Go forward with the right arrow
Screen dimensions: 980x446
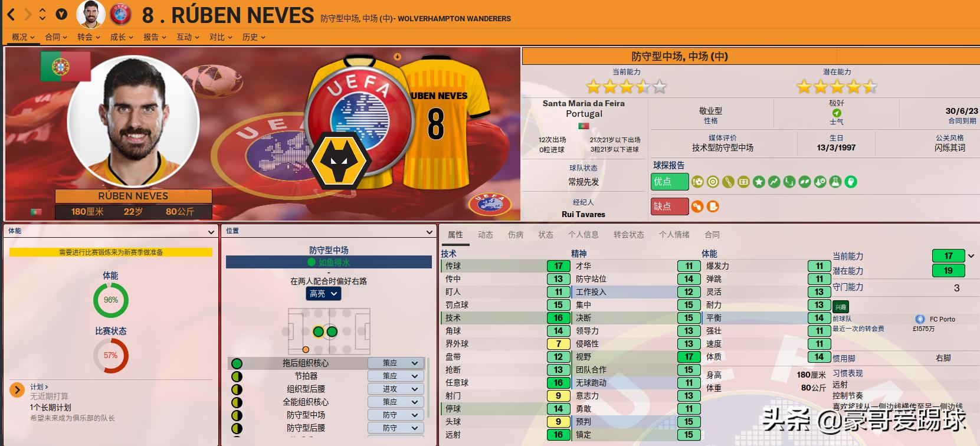[x=27, y=14]
